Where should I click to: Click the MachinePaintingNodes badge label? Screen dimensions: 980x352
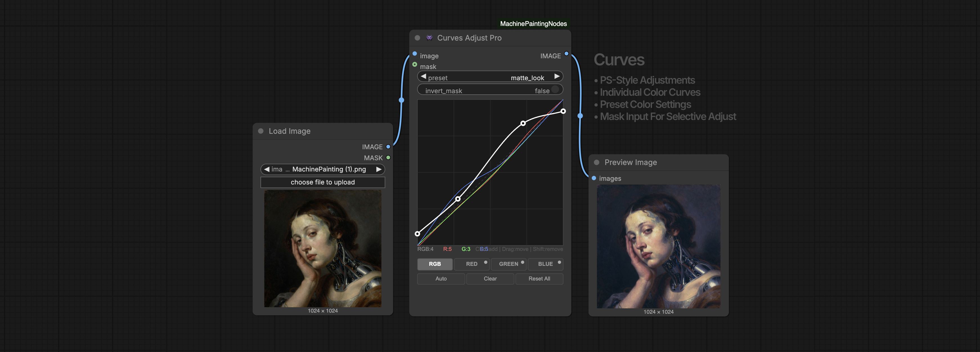click(533, 24)
